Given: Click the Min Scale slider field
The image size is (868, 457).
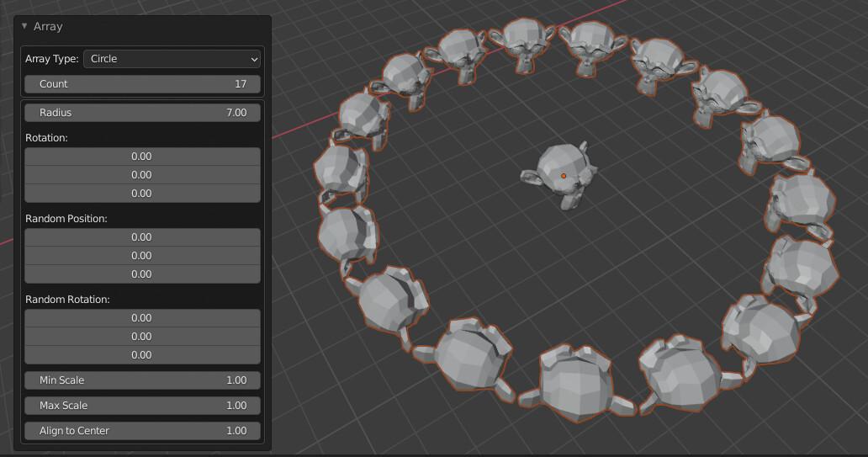Looking at the screenshot, I should (142, 380).
